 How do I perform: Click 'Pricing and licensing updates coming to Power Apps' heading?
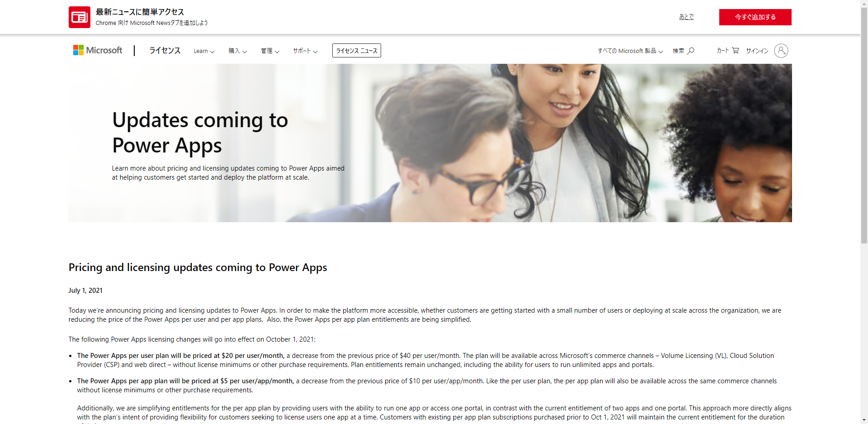pos(198,267)
